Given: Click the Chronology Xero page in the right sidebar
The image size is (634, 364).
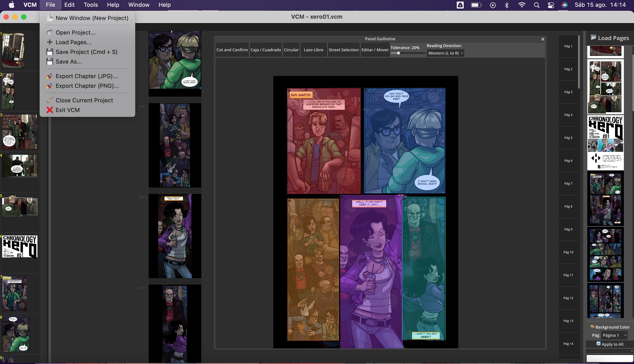Looking at the screenshot, I should 606,143.
